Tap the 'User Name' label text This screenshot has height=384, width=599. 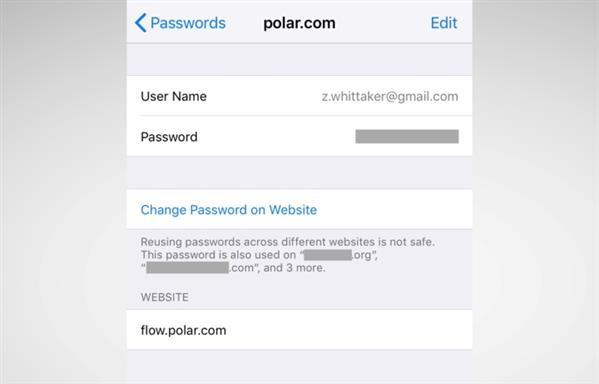(x=173, y=96)
